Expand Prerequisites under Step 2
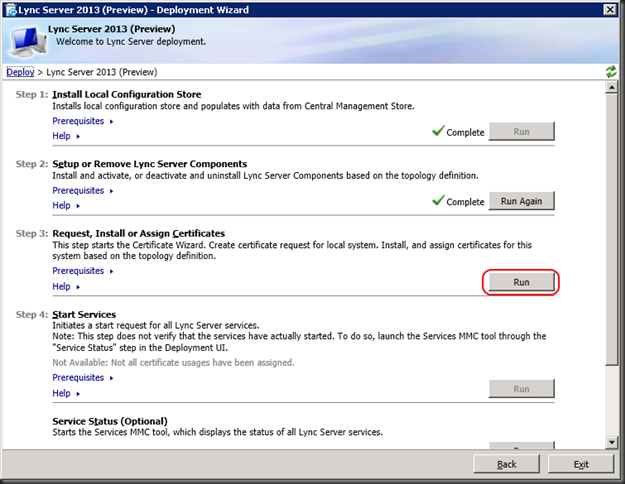The width and height of the screenshot is (625, 484). pyautogui.click(x=83, y=191)
